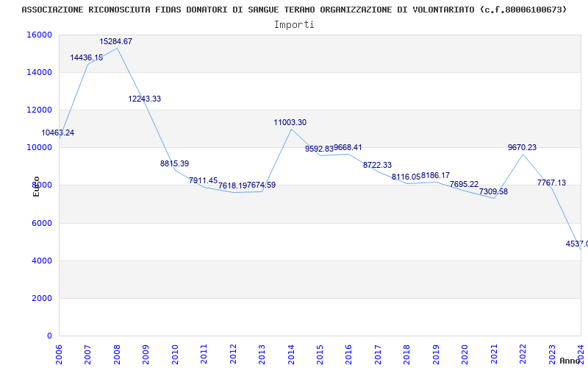This screenshot has height=368, width=588.
Task: Click the chart title Importi
Action: pyautogui.click(x=294, y=25)
